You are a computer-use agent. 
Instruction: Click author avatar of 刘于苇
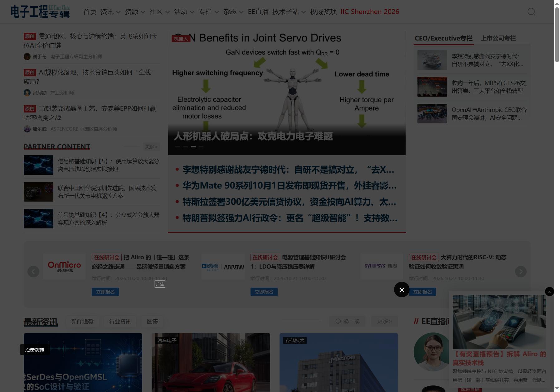pos(27,56)
